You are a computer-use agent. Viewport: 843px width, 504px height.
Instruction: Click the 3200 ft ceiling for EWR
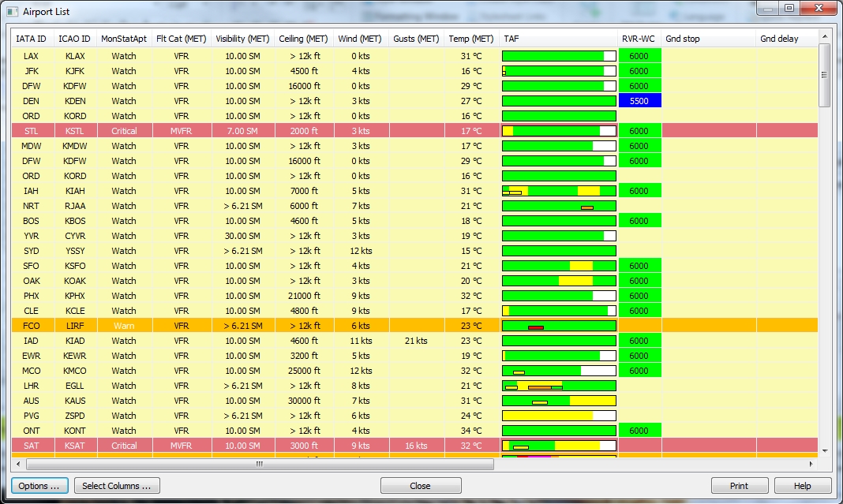click(304, 356)
